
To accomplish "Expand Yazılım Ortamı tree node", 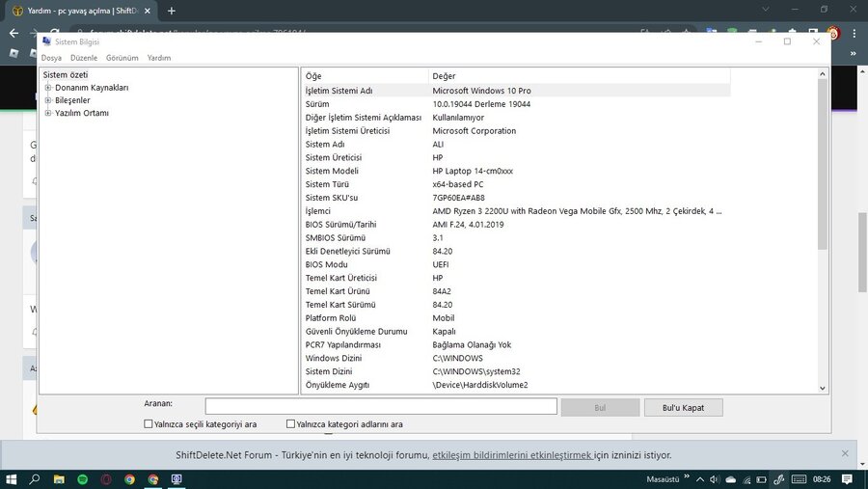I will (x=48, y=113).
